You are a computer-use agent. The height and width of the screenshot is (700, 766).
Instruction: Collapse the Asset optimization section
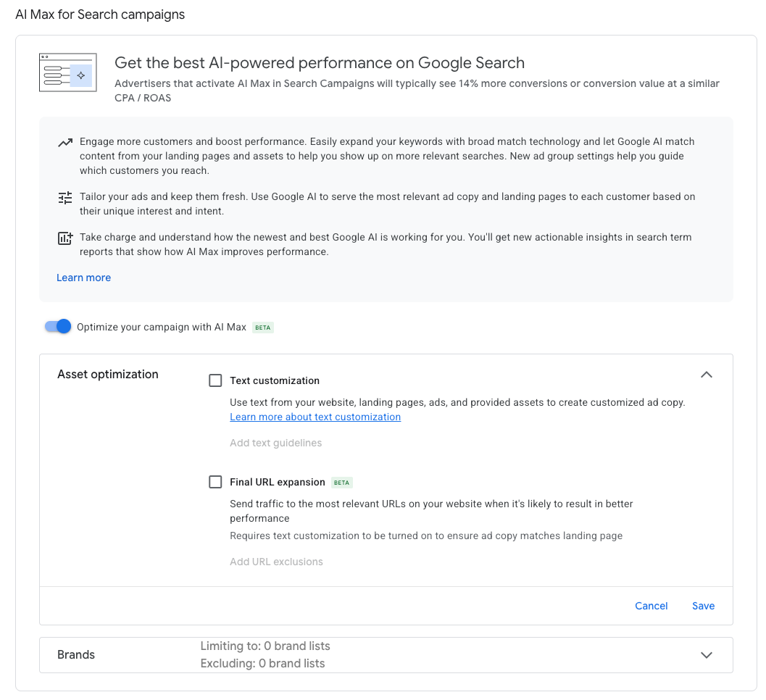pos(707,375)
